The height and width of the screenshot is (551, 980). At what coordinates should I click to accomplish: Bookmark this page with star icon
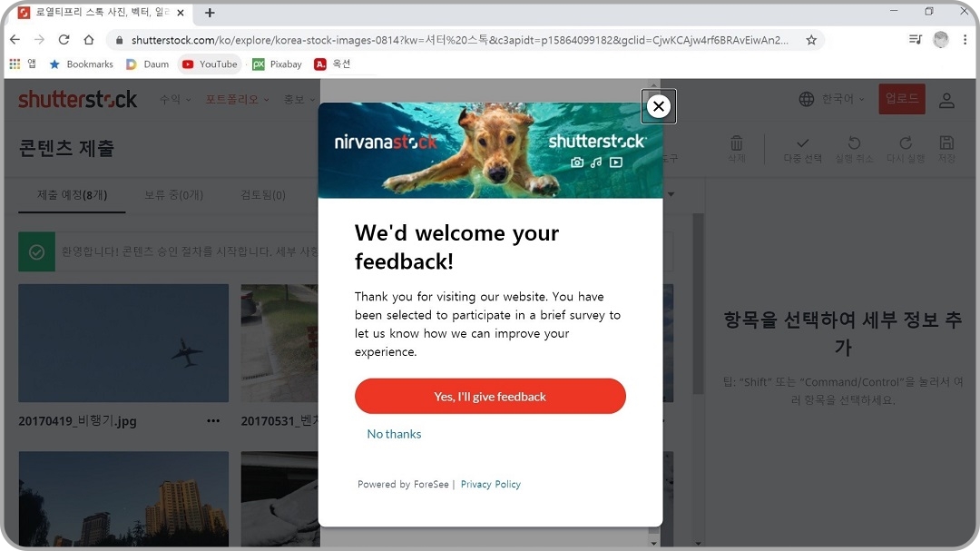point(811,40)
